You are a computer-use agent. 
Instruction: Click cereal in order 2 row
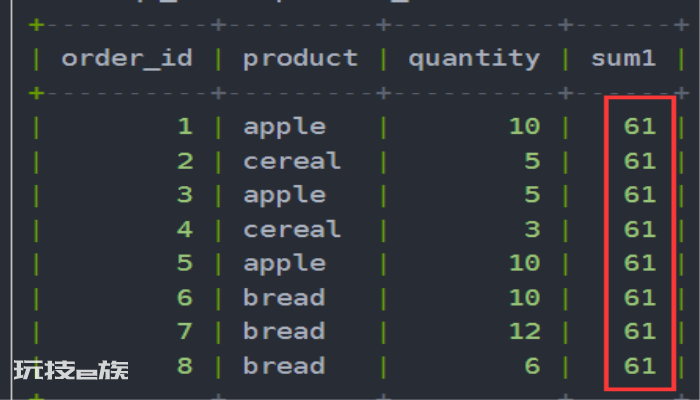click(x=292, y=161)
